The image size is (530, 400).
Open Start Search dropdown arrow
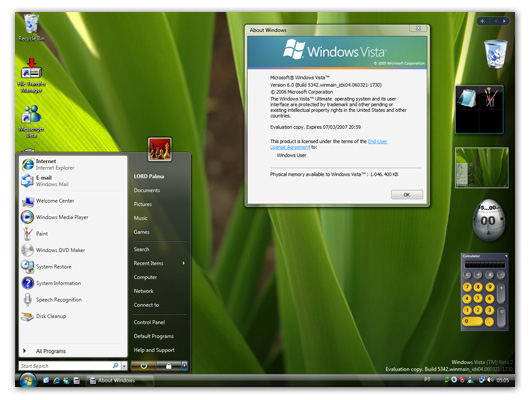click(124, 366)
